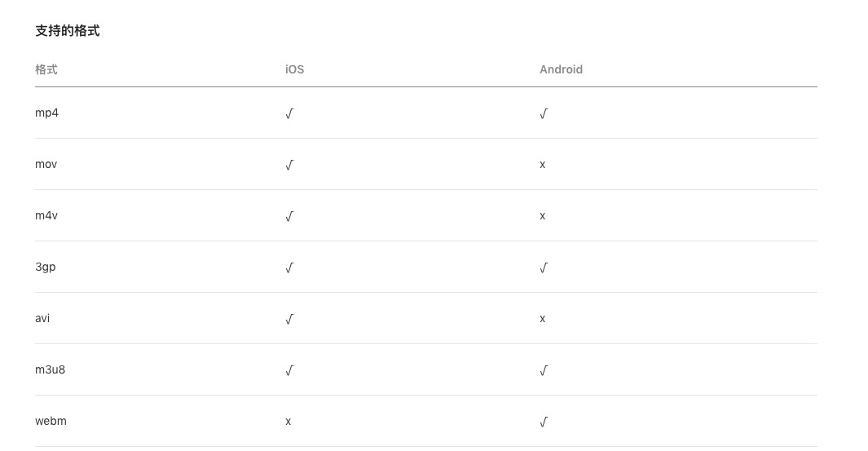The width and height of the screenshot is (868, 451).
Task: Click the 'm3u8' format cell
Action: tap(50, 369)
